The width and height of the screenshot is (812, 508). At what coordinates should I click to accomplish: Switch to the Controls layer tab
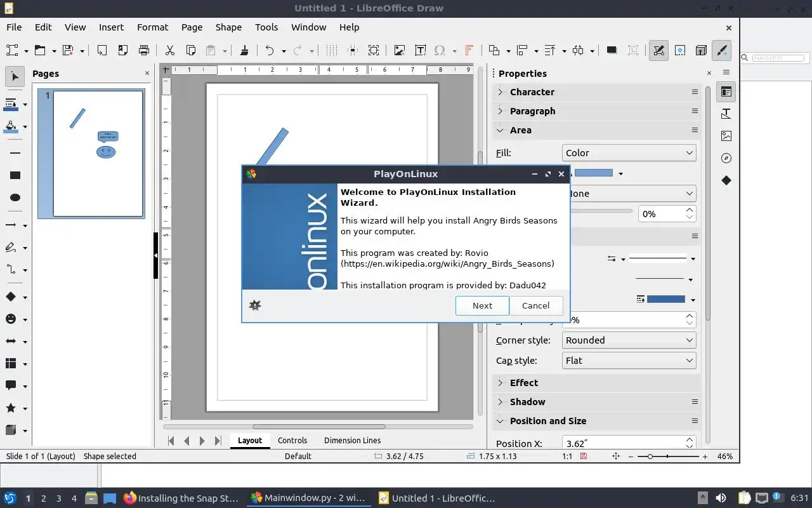coord(292,440)
